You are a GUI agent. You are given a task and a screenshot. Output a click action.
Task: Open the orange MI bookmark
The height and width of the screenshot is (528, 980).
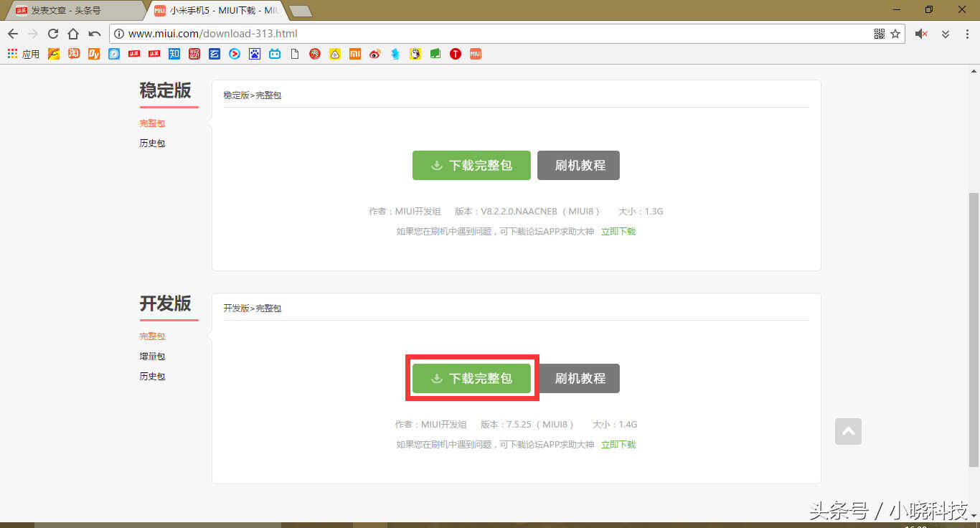tap(355, 54)
